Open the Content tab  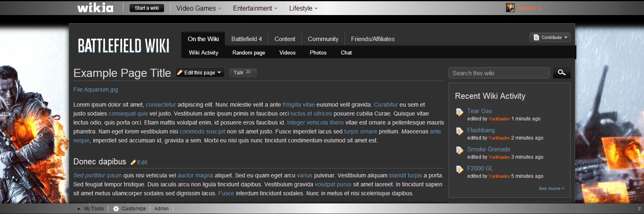(x=285, y=39)
